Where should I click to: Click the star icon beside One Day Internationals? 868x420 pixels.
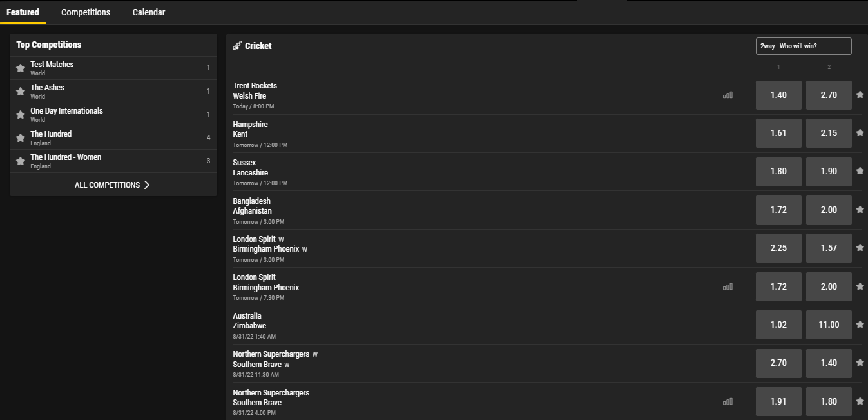[19, 114]
